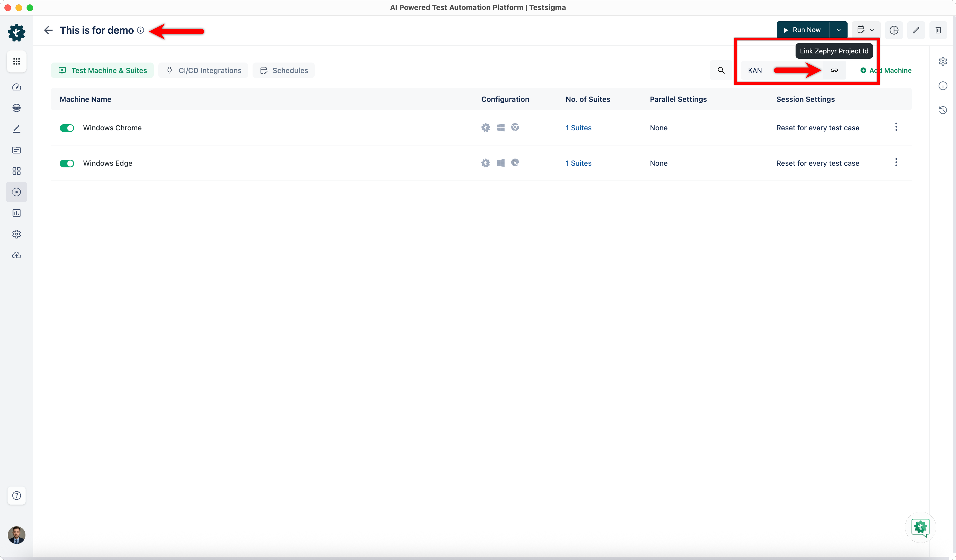
Task: Click the pencil edit icon in header
Action: 916,30
